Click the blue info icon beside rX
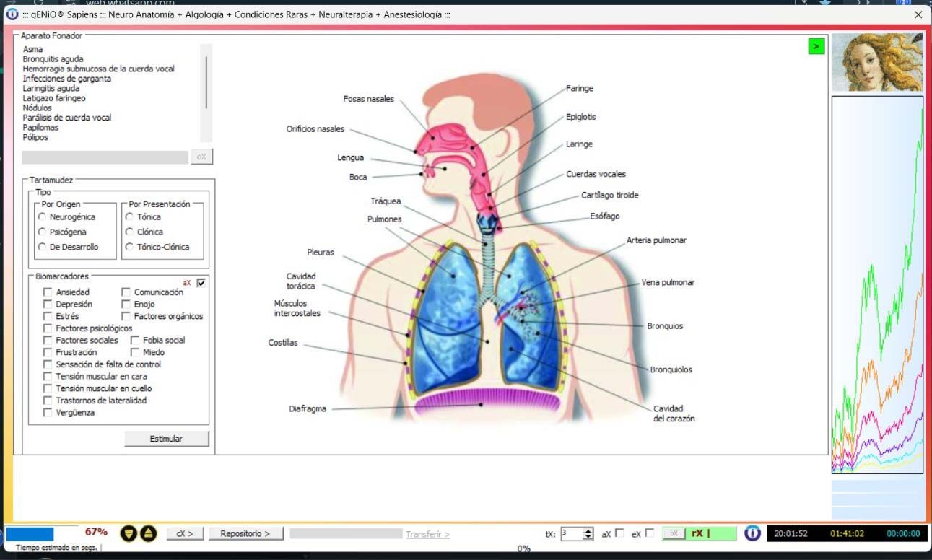 coord(752,533)
